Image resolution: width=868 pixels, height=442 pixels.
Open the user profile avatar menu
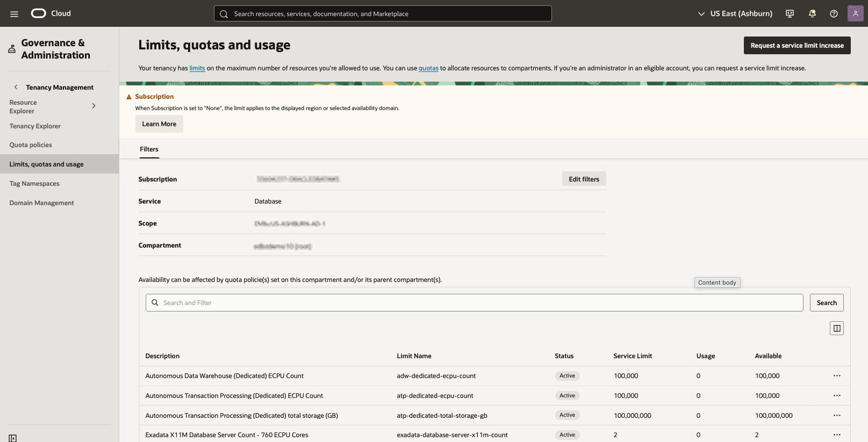[x=855, y=13]
